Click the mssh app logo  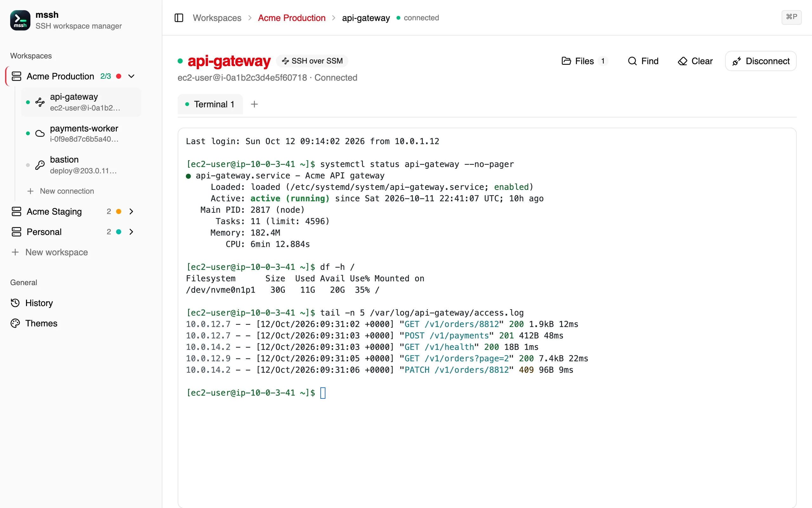click(20, 20)
